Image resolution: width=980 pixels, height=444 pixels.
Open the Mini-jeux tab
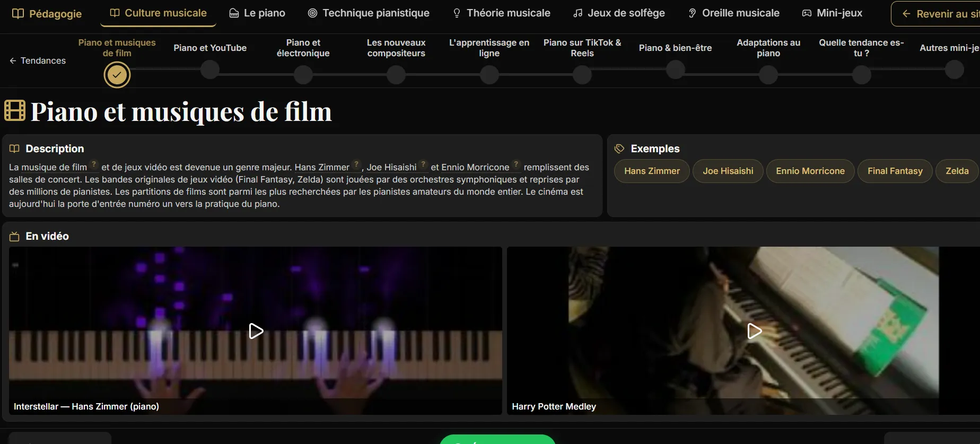tap(832, 13)
